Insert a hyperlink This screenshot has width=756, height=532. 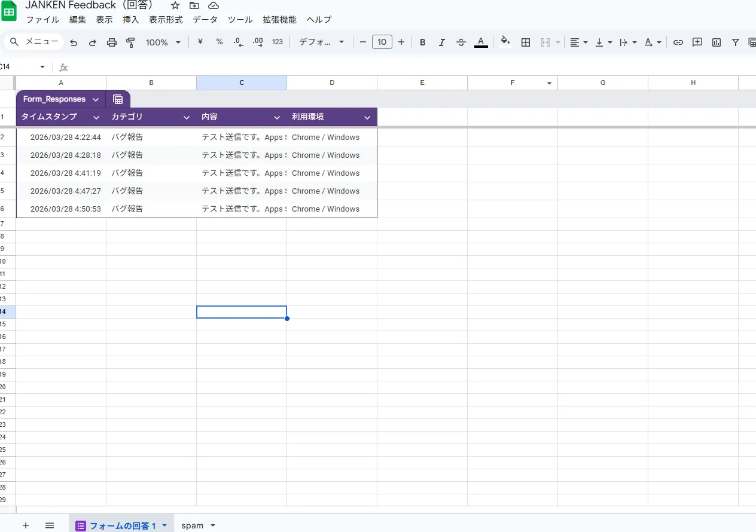[678, 42]
